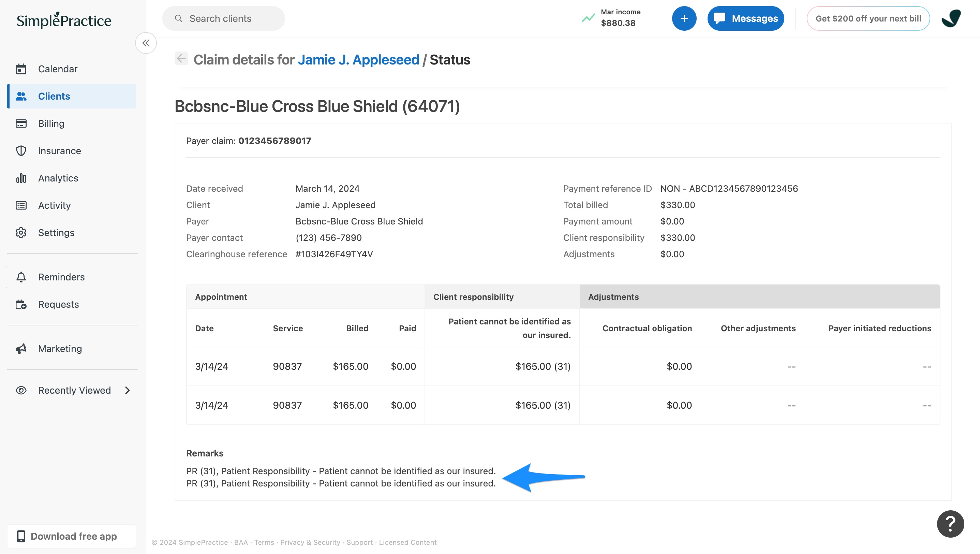Click Get $200 off your next bill
The height and width of the screenshot is (554, 980).
[868, 18]
